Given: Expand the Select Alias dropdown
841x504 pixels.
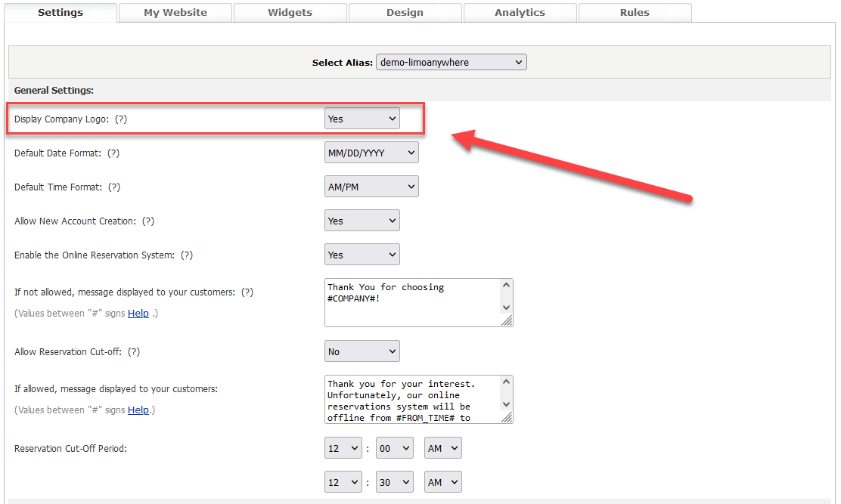Looking at the screenshot, I should tap(451, 63).
